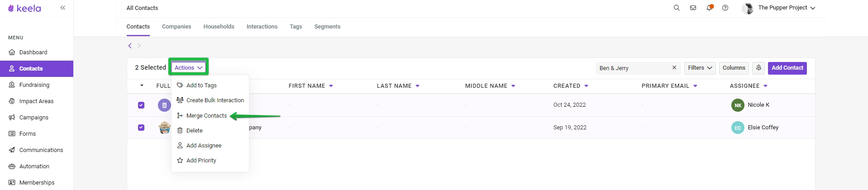
Task: Open the select-all checkbox dropdown arrow
Action: [142, 85]
